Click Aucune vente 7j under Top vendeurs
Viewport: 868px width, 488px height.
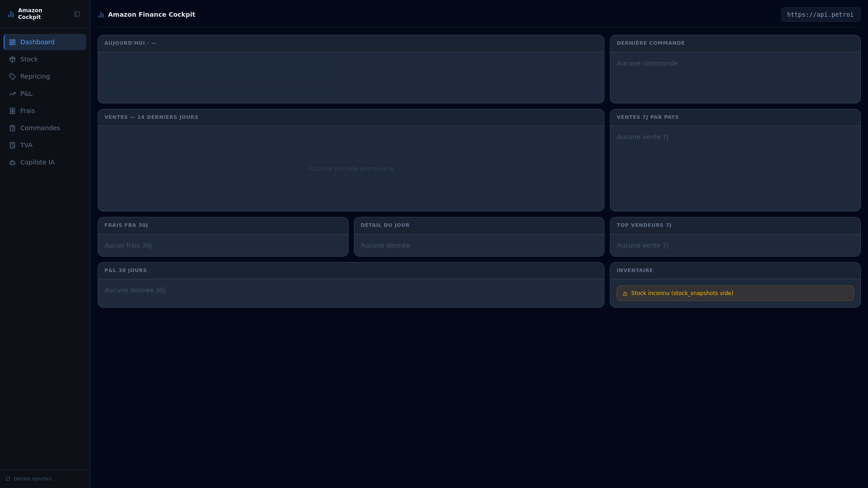(x=642, y=245)
